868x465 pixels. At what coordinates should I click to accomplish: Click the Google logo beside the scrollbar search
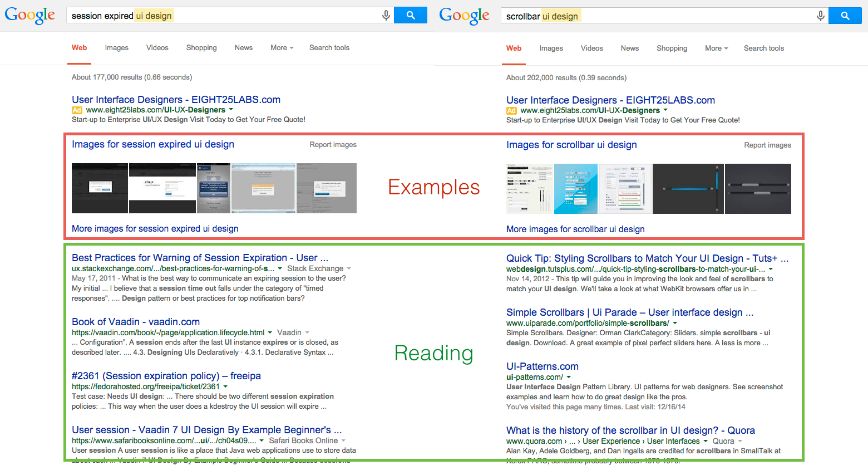pyautogui.click(x=465, y=16)
